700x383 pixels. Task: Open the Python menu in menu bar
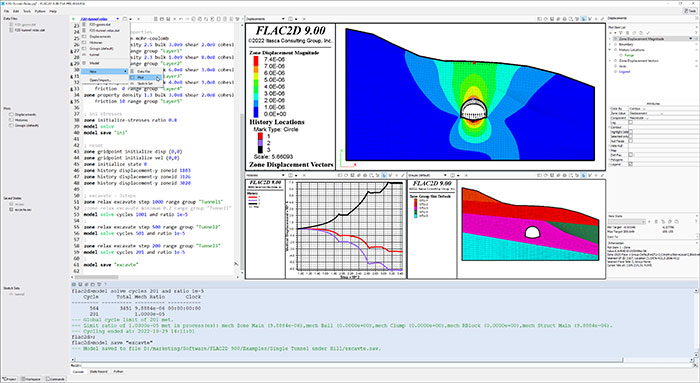pyautogui.click(x=40, y=11)
